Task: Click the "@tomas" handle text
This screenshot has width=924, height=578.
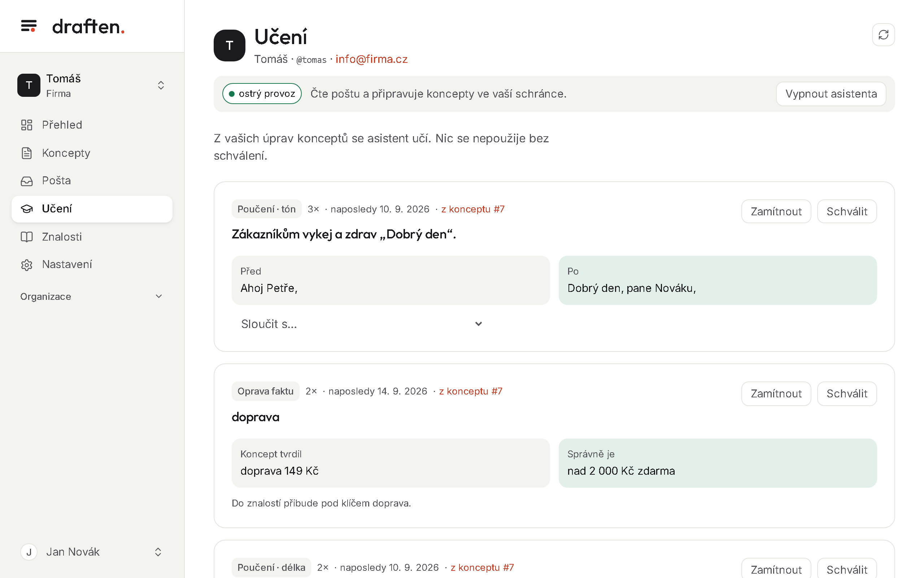Action: 311,60
